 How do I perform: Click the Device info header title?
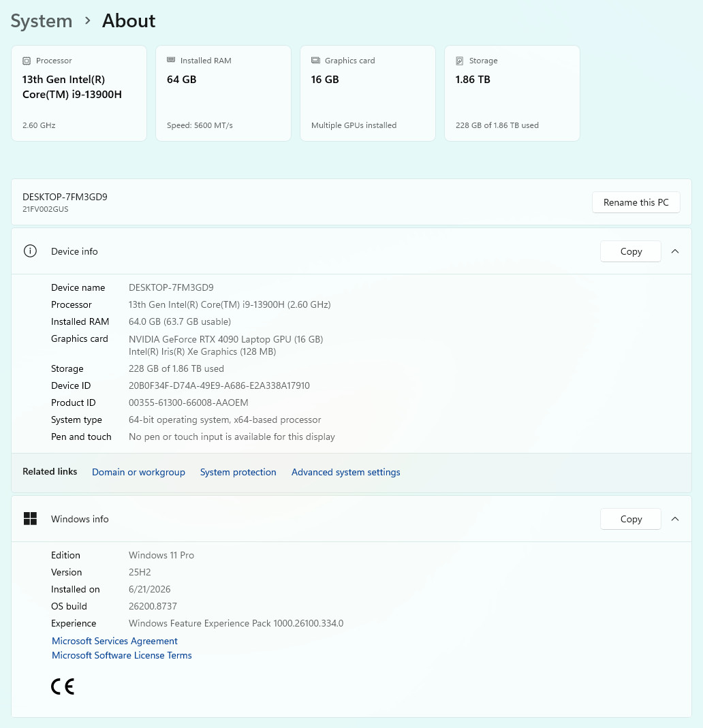click(x=74, y=251)
